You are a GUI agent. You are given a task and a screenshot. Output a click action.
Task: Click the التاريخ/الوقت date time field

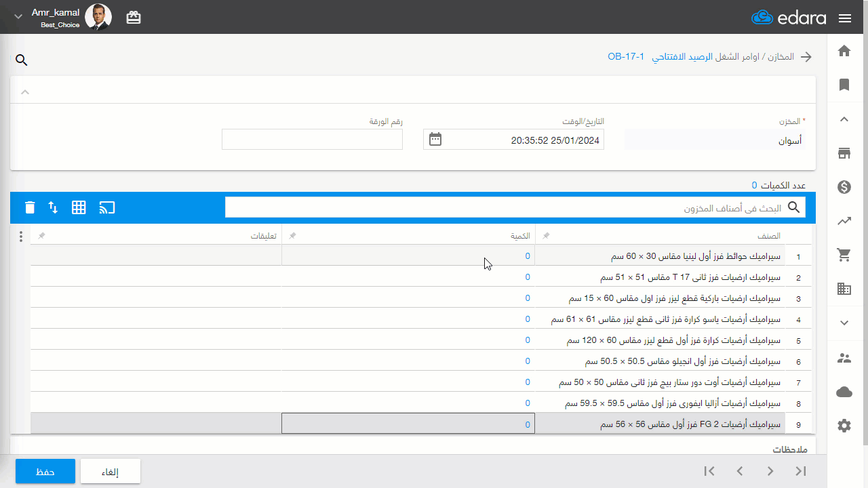tap(513, 140)
